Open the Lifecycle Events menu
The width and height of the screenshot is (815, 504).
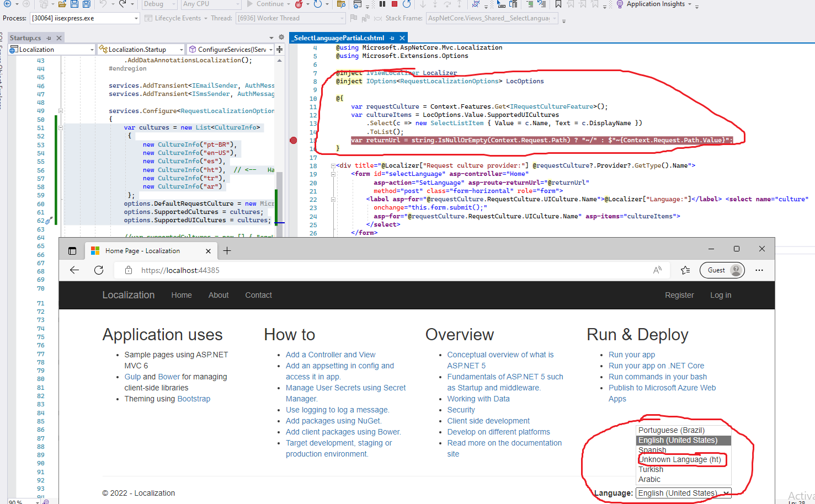(x=177, y=18)
